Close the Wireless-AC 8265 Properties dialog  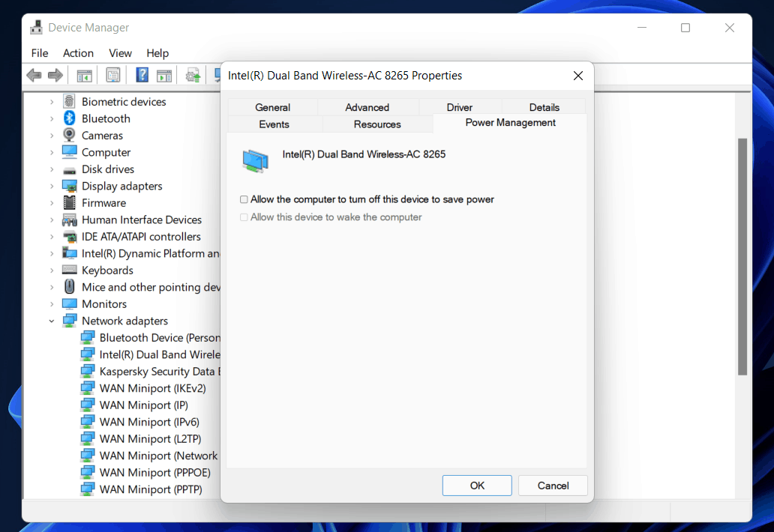point(578,76)
